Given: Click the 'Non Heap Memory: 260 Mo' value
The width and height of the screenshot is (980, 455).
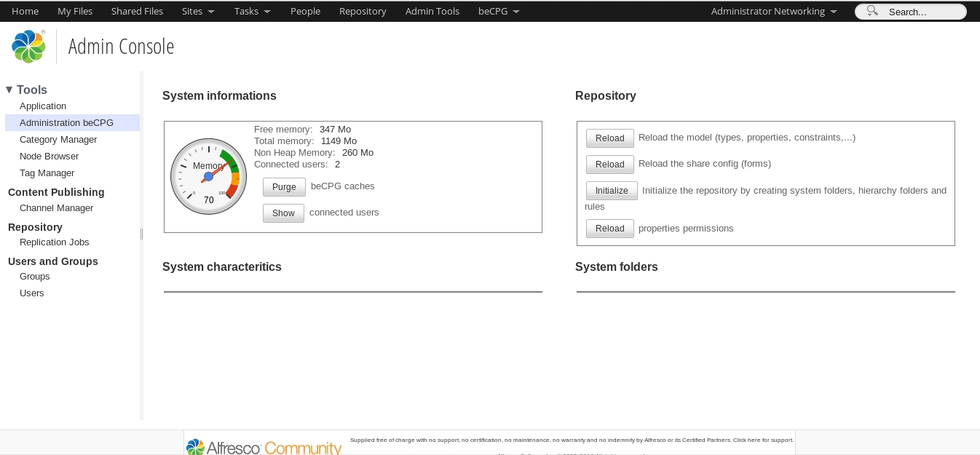Looking at the screenshot, I should [357, 152].
